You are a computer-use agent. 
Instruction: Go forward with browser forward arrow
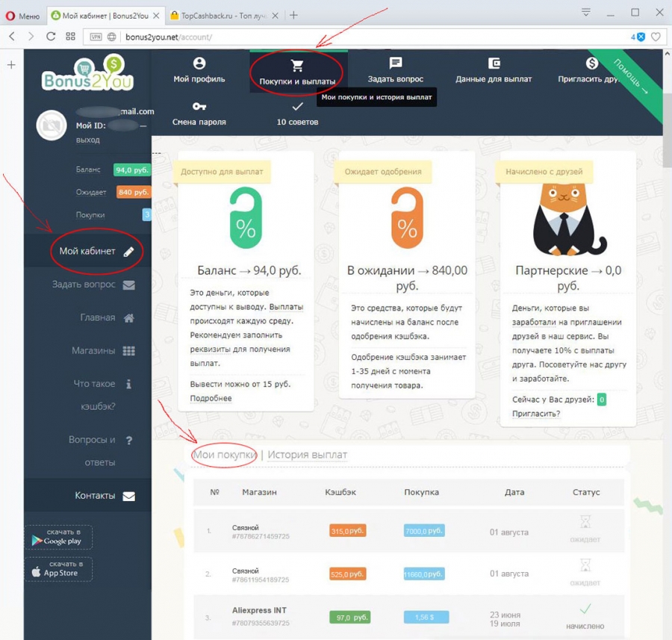point(31,37)
